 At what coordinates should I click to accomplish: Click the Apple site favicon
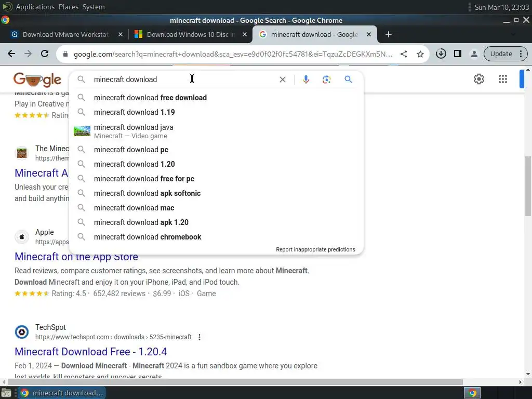(x=22, y=237)
